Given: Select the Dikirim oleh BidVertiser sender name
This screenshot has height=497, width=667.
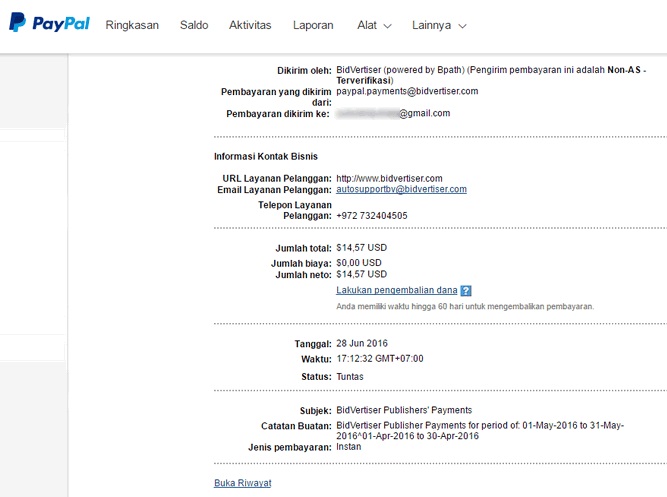Looking at the screenshot, I should (491, 75).
